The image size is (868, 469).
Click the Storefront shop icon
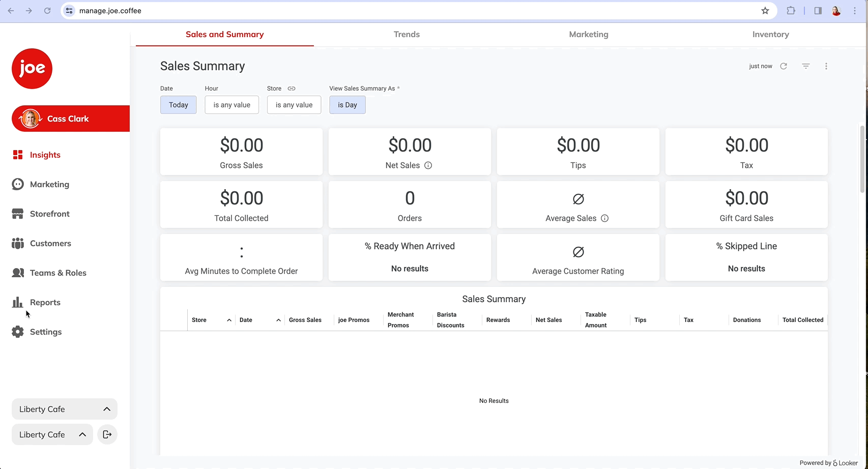click(x=18, y=214)
